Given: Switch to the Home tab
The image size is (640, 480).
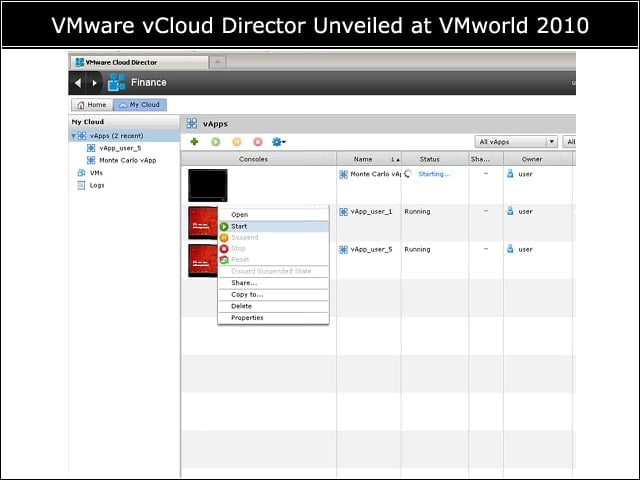Looking at the screenshot, I should point(92,105).
